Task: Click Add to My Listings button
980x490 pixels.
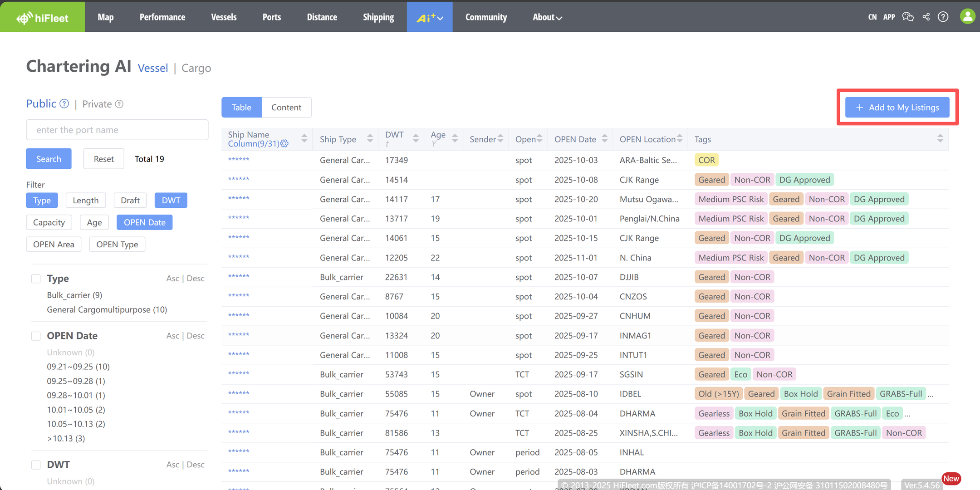Action: (897, 108)
